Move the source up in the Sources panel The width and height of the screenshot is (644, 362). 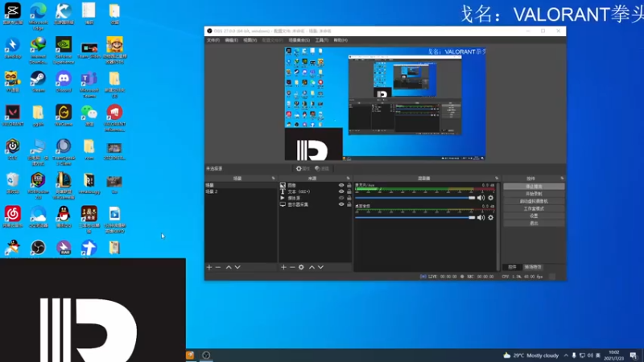click(x=312, y=267)
